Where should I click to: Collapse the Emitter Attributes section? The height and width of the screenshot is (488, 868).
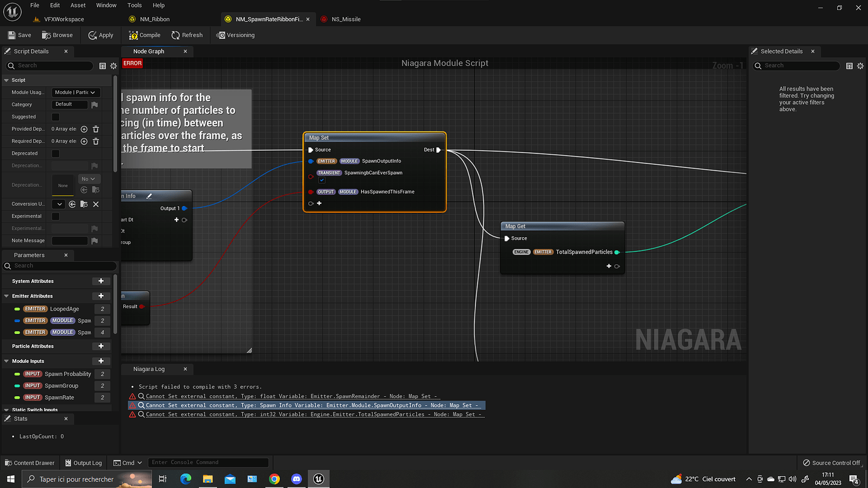point(6,296)
